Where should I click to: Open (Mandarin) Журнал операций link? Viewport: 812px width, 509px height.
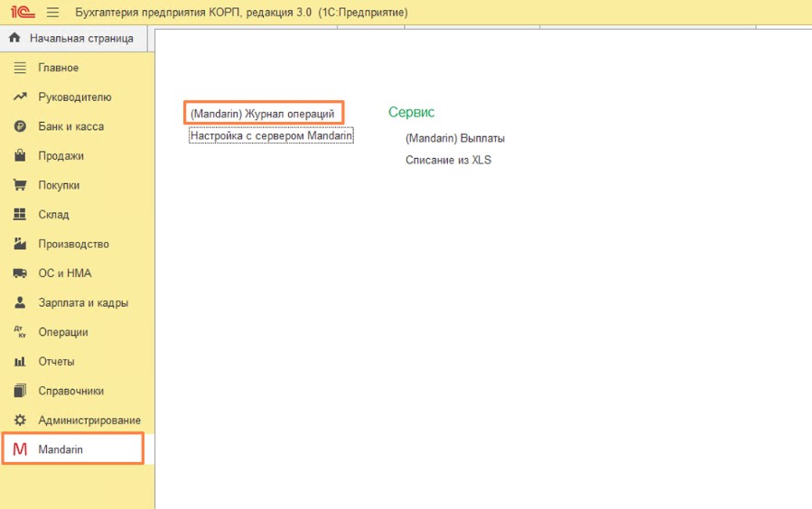click(263, 114)
